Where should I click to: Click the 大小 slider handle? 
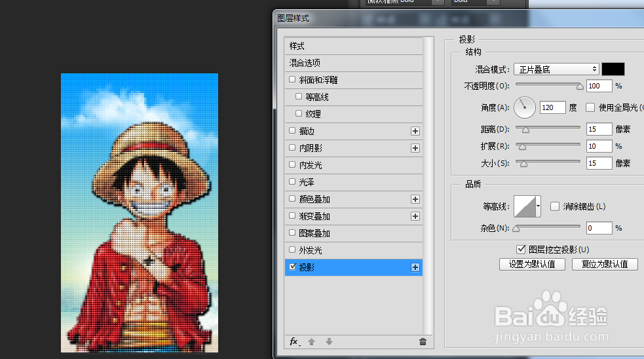point(523,164)
